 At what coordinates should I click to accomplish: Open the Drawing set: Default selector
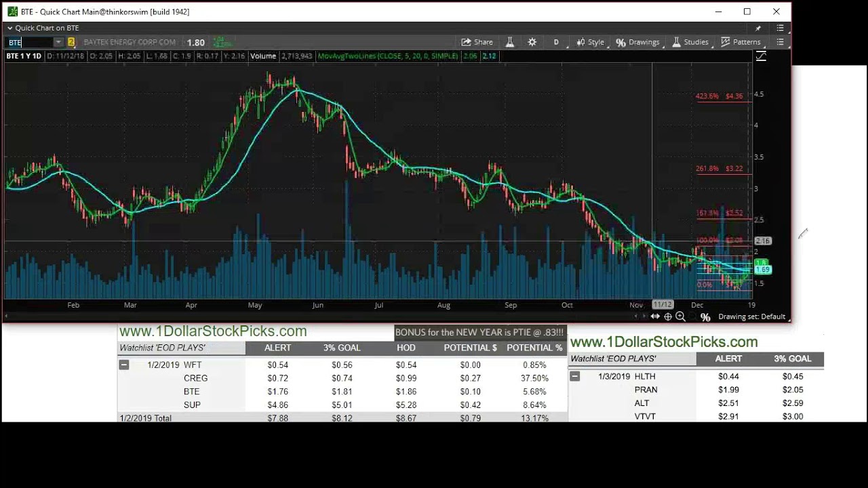coord(751,317)
